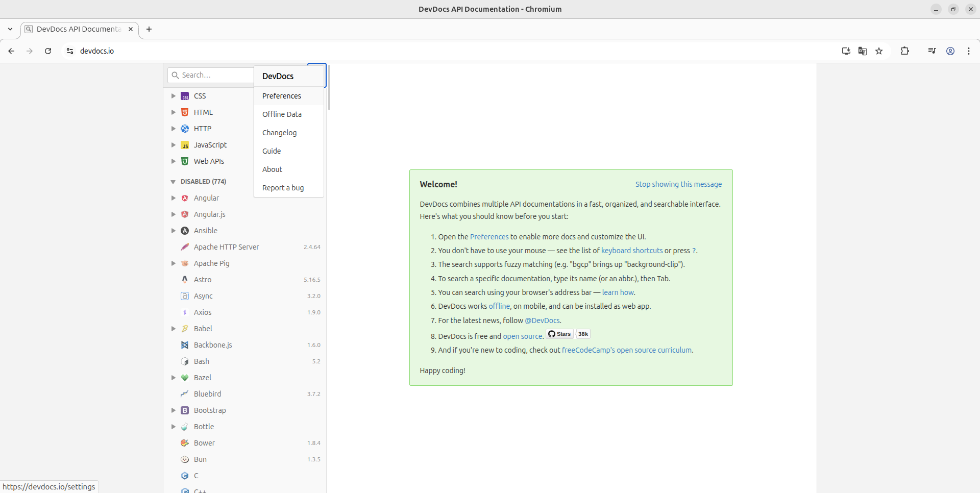Open Preferences from the DevDocs menu
Screen dimensions: 980x493
point(282,96)
